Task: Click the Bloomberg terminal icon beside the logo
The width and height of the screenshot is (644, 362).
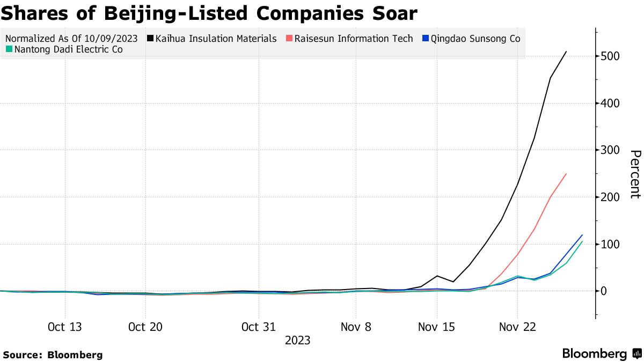Action: click(x=637, y=354)
